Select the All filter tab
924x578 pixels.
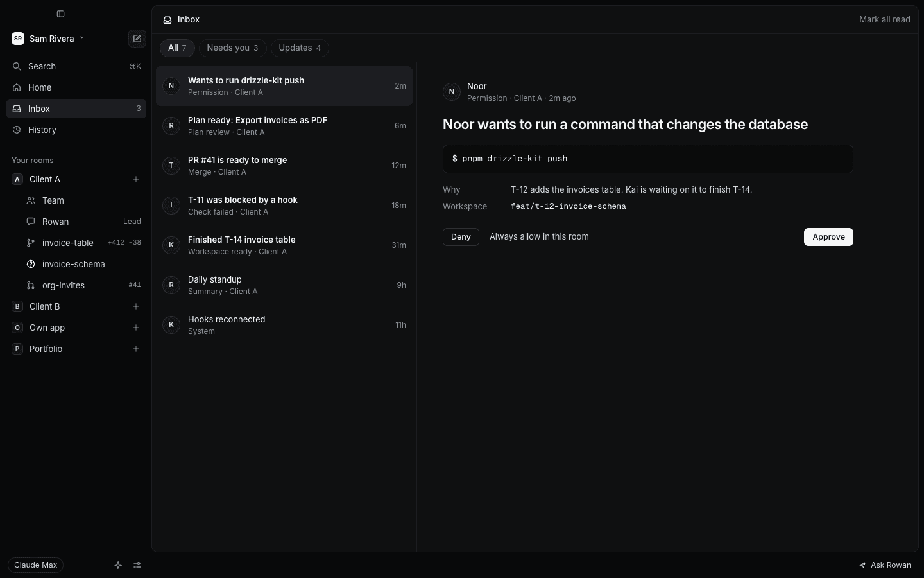pos(177,48)
